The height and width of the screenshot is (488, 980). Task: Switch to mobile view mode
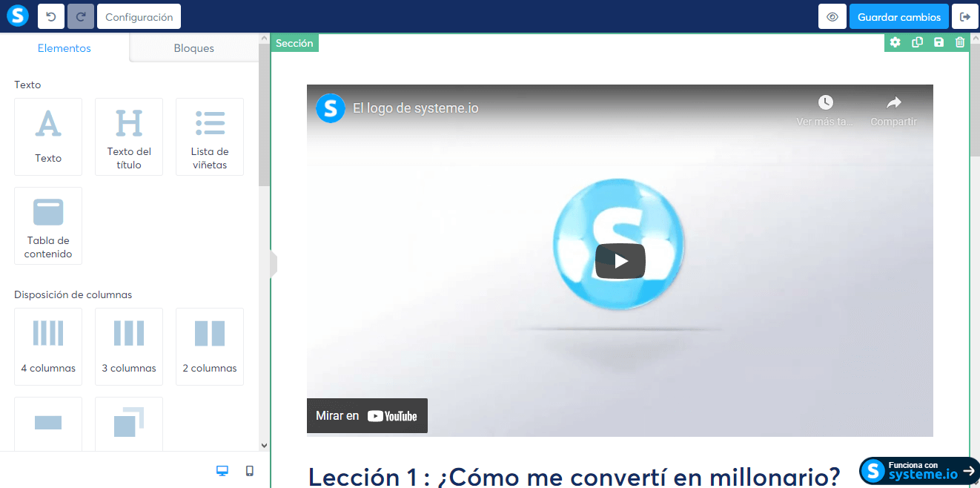250,470
